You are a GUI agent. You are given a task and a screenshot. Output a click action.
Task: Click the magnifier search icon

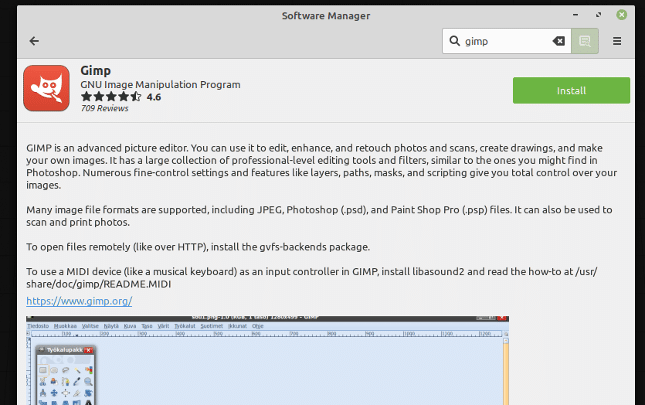(454, 41)
